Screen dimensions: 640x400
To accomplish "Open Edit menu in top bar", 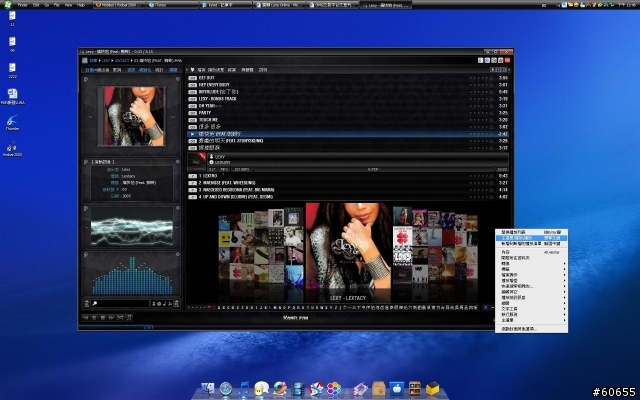I will tap(36, 5).
